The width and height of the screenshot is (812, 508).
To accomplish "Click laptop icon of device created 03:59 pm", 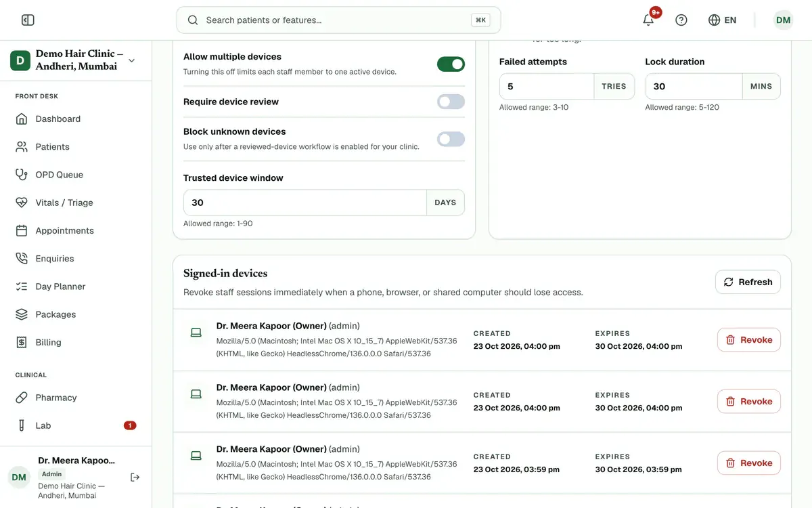I will [x=196, y=456].
